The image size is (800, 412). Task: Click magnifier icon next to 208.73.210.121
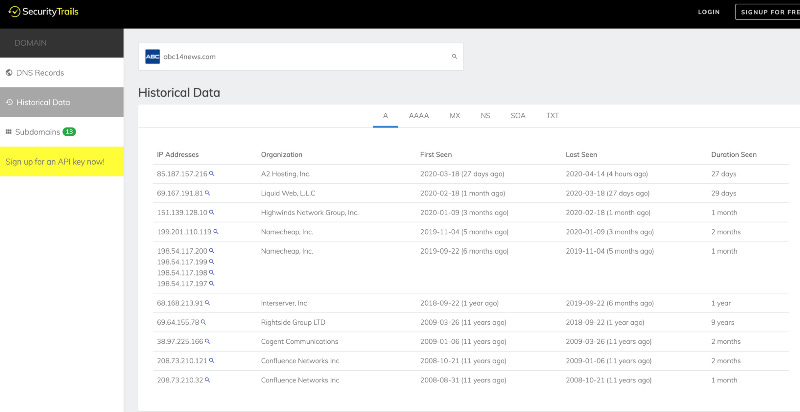(212, 360)
